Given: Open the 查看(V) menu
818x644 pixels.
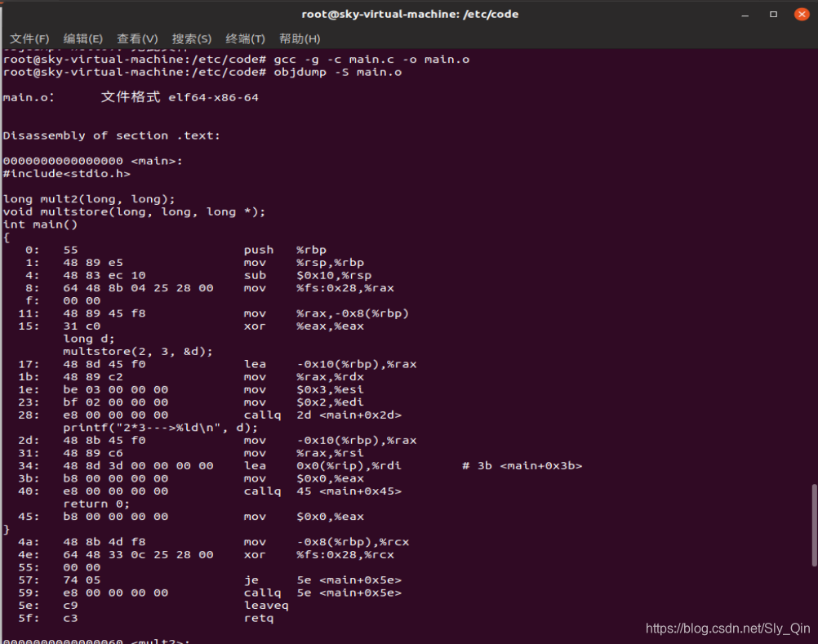Looking at the screenshot, I should point(137,38).
